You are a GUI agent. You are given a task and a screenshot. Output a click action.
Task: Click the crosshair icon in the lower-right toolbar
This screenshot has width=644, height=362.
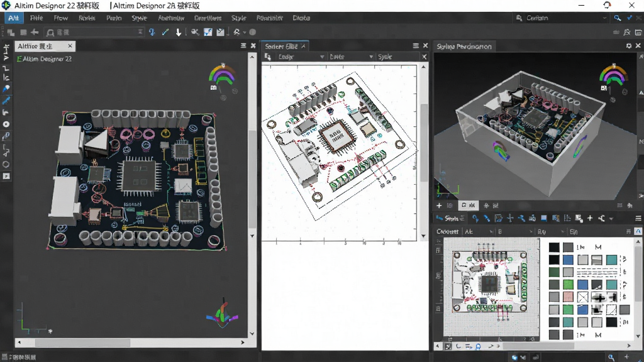[x=510, y=218]
